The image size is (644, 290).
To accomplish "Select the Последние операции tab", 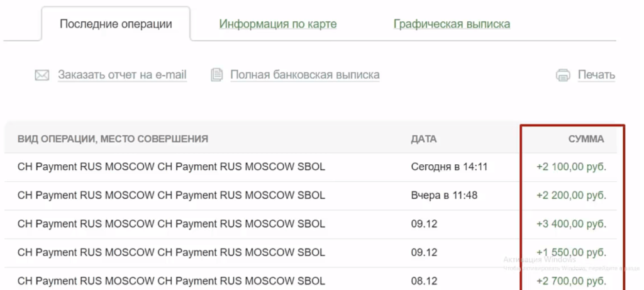I will pyautogui.click(x=116, y=25).
